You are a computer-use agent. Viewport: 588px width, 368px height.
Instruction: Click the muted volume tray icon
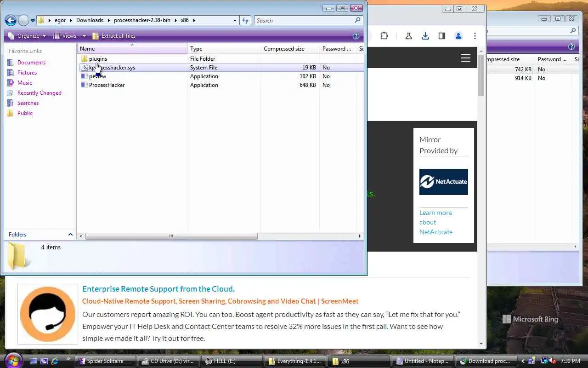coord(553,361)
